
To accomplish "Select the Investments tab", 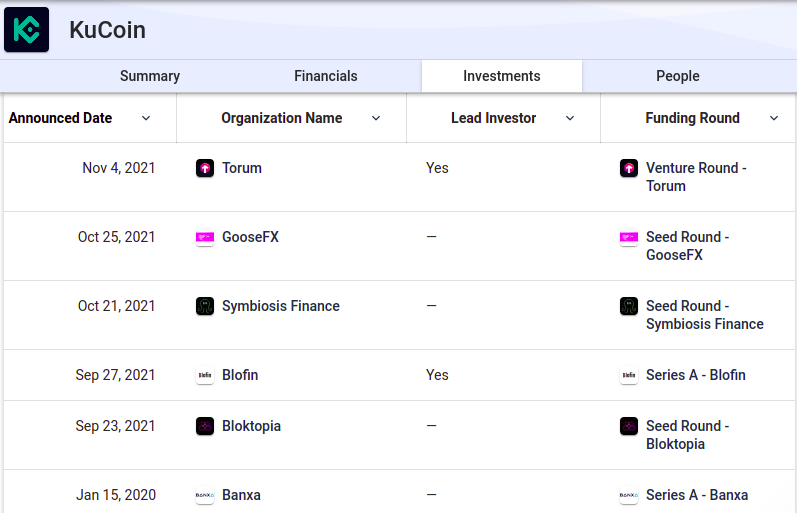I will coord(502,76).
